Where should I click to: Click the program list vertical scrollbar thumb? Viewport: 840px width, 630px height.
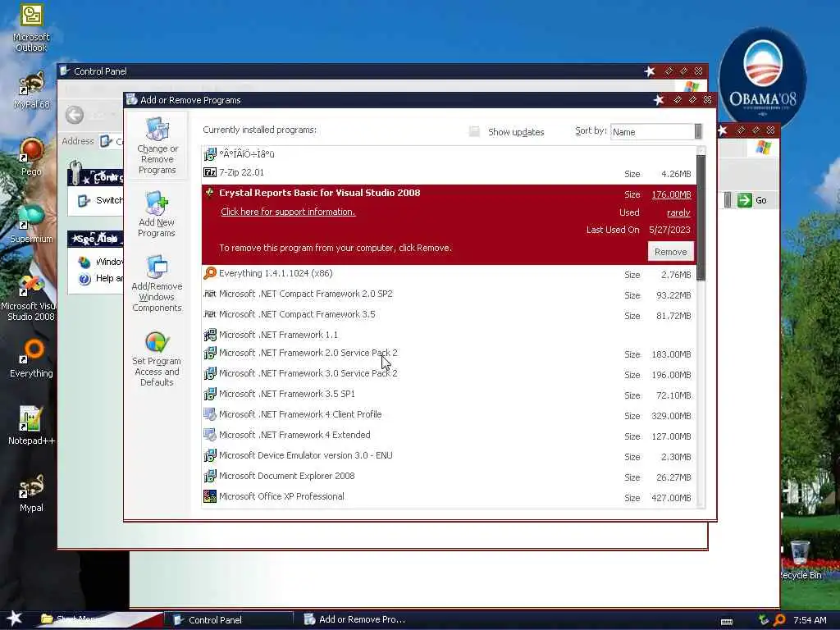pos(701,217)
